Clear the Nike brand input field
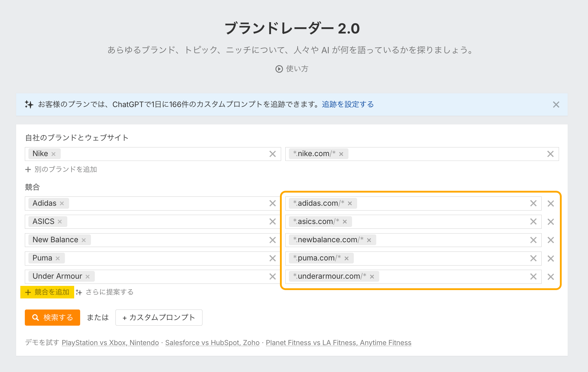The width and height of the screenshot is (588, 372). coord(272,154)
